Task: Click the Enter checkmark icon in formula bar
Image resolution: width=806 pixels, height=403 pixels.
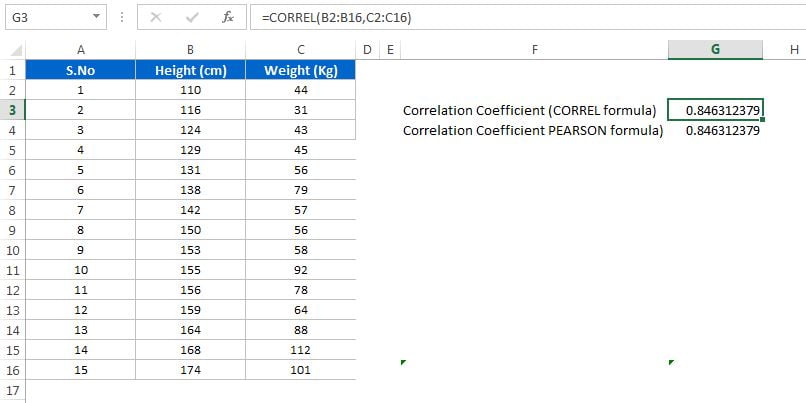Action: 192,17
